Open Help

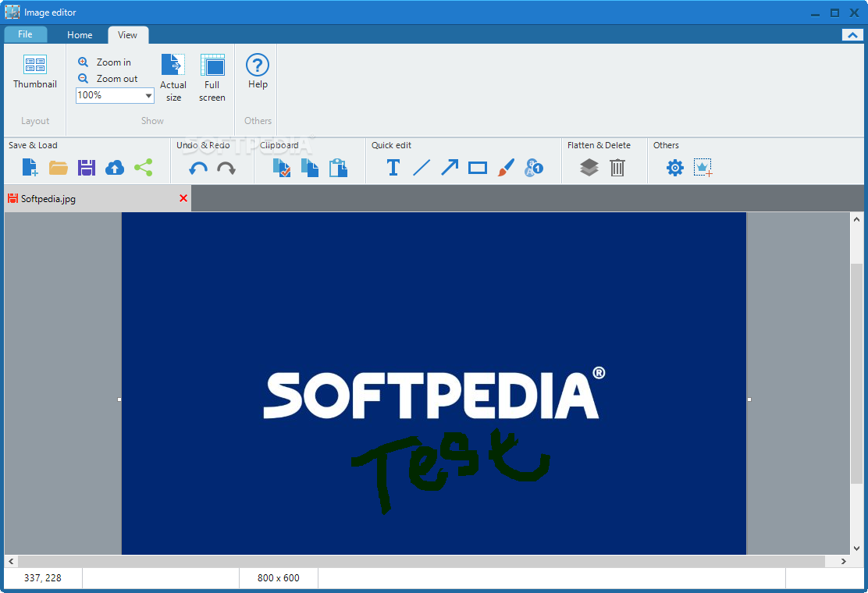[258, 71]
